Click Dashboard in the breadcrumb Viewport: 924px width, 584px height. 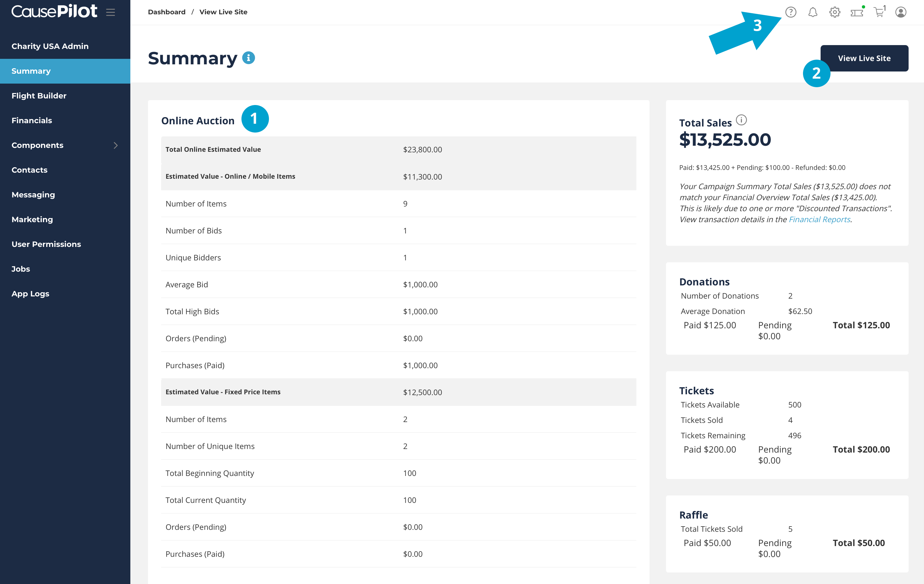click(x=167, y=12)
